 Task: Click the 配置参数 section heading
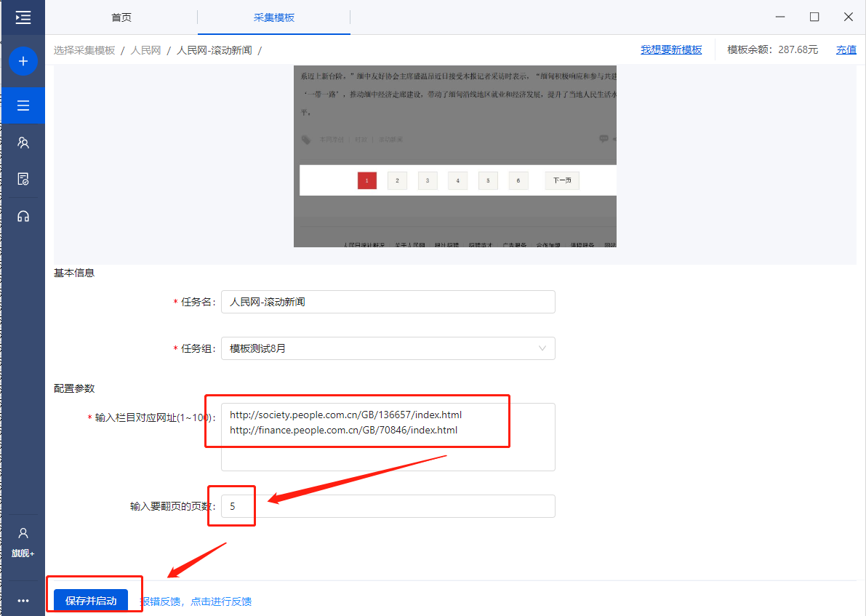pos(74,388)
